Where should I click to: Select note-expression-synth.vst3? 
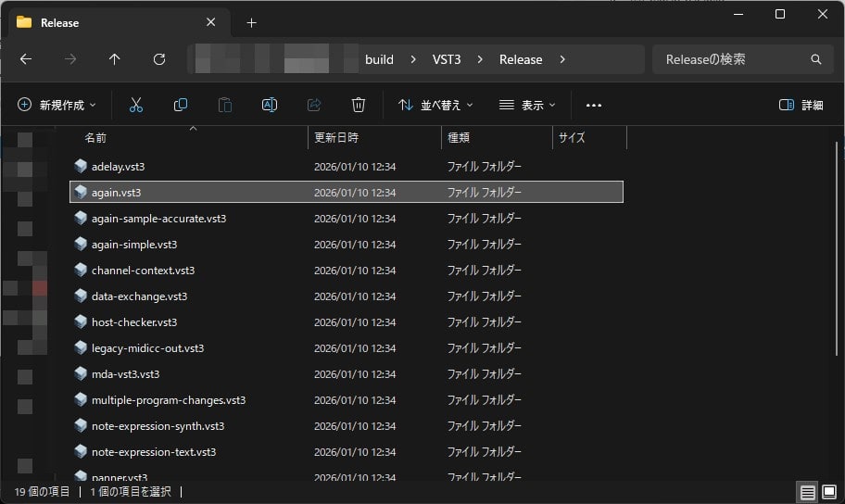point(347,426)
